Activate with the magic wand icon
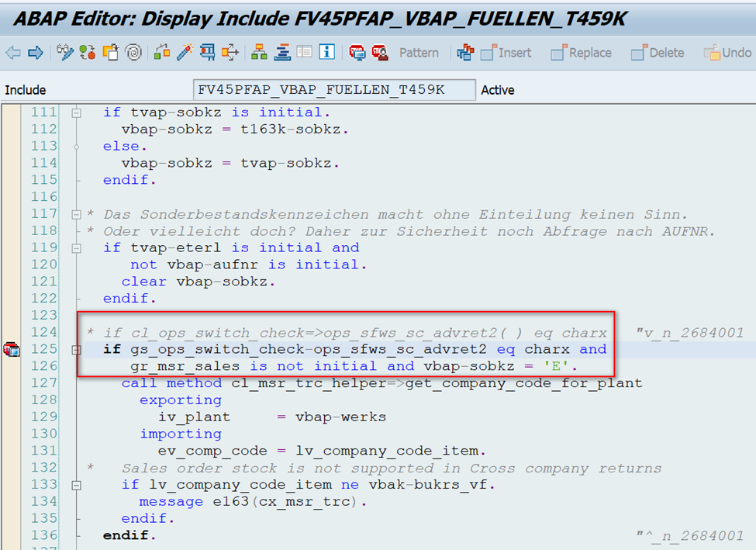 coord(185,52)
